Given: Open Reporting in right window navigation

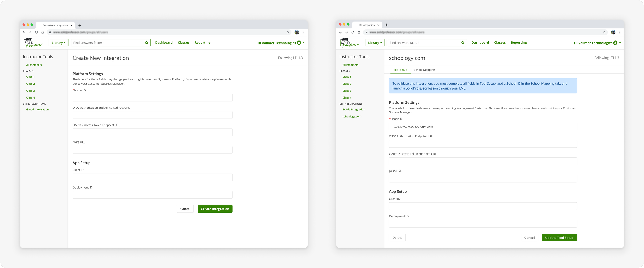Looking at the screenshot, I should (x=519, y=43).
